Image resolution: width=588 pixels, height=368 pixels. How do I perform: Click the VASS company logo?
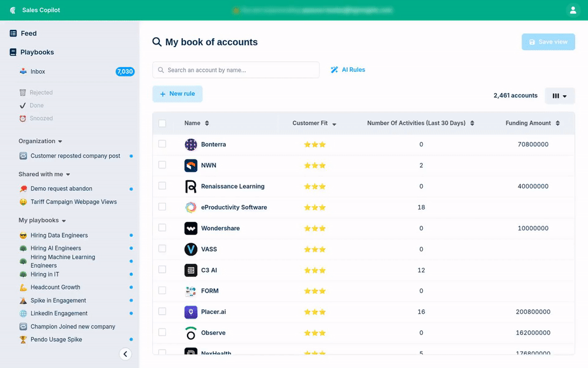click(x=191, y=249)
